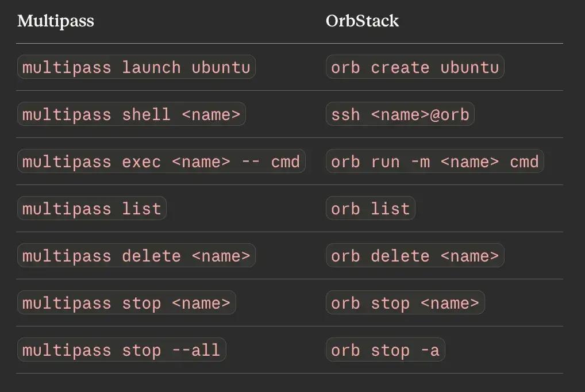Click the '-m' flag in orb run
The width and height of the screenshot is (585, 392).
point(420,162)
